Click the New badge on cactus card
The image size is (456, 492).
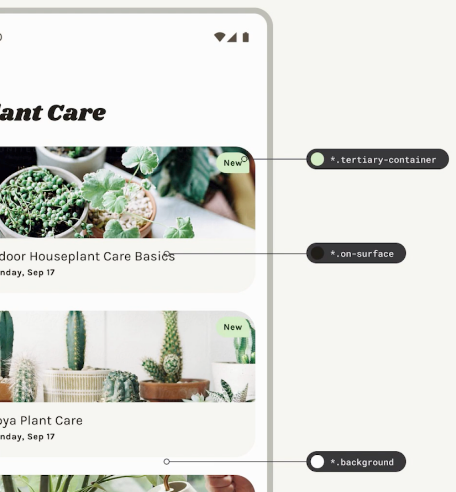point(233,327)
